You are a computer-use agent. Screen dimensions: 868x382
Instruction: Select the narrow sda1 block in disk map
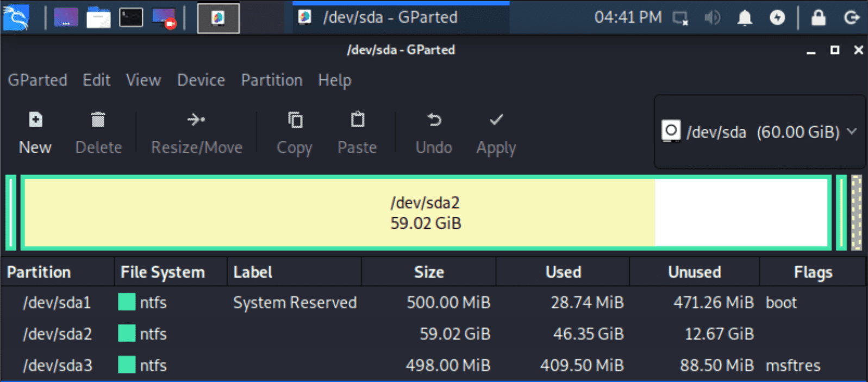tap(11, 213)
